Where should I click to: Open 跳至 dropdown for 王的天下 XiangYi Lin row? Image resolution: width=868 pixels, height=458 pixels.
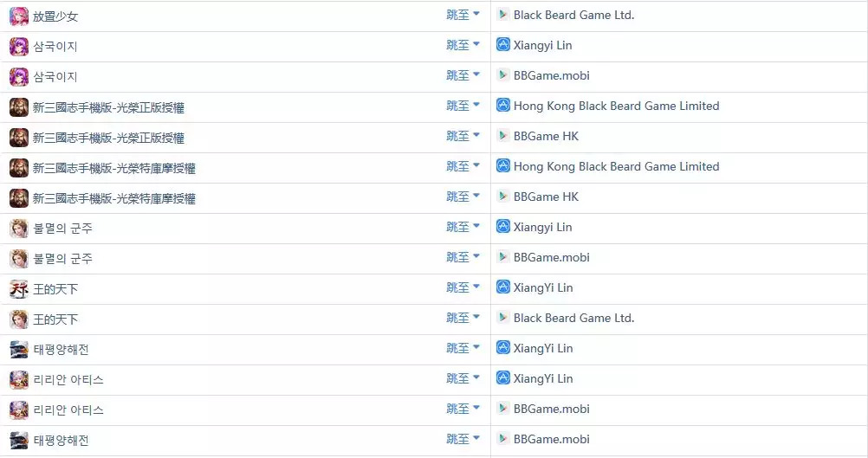(x=463, y=287)
